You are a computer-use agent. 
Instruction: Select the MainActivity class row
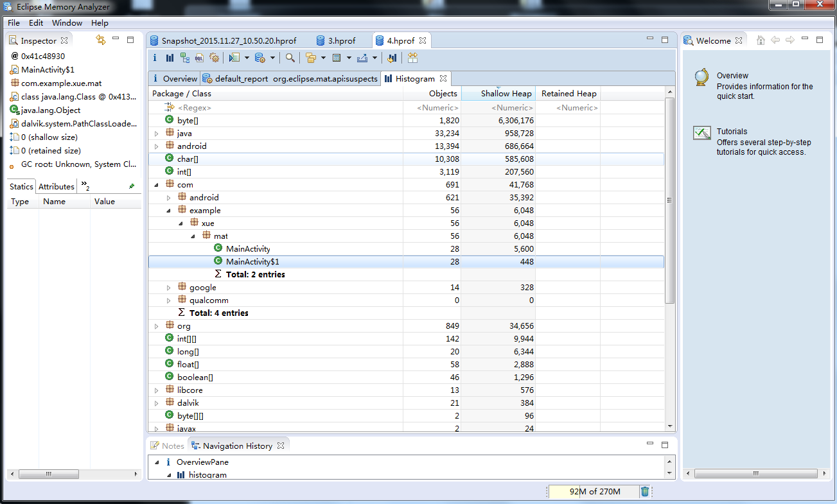(x=406, y=248)
